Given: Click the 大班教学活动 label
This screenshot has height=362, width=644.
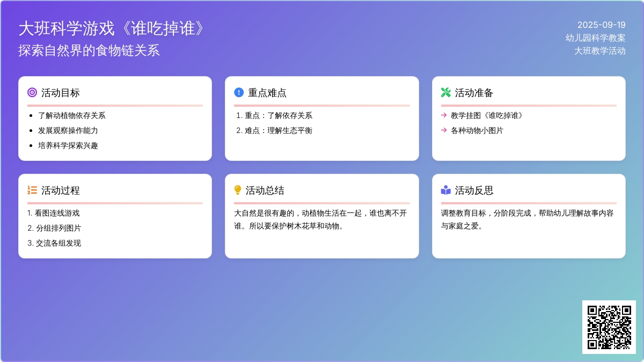Looking at the screenshot, I should 599,51.
